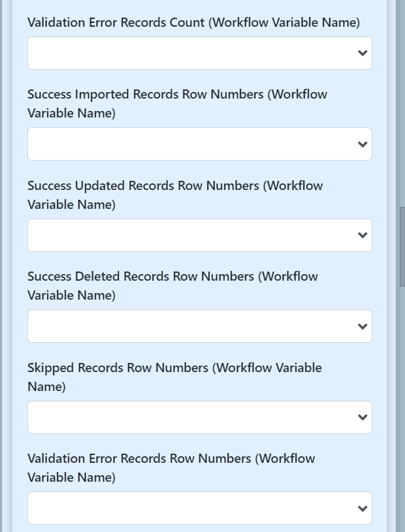The width and height of the screenshot is (405, 532).
Task: Click chevron arrow of Validation Error Records Count
Action: coord(363,54)
